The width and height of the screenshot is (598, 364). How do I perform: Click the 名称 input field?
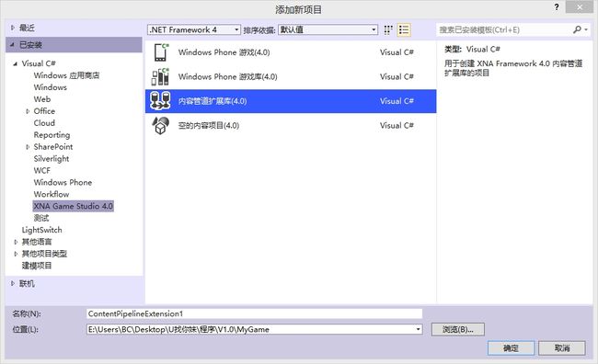[x=254, y=313]
